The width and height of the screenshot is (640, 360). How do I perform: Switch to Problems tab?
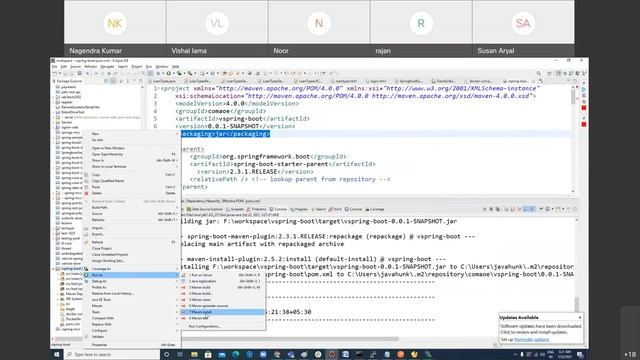point(256,209)
